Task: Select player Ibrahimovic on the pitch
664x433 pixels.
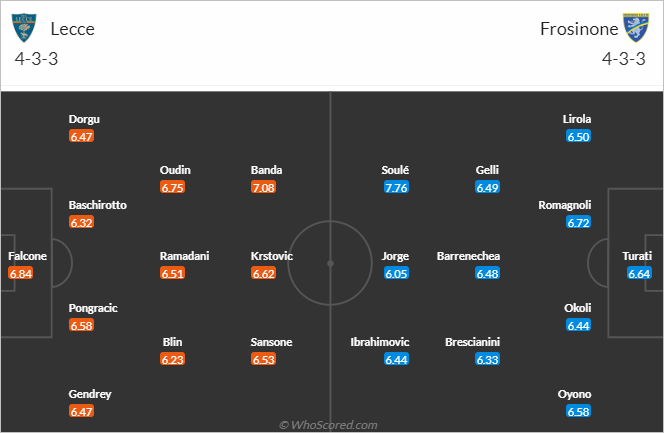Action: click(380, 342)
